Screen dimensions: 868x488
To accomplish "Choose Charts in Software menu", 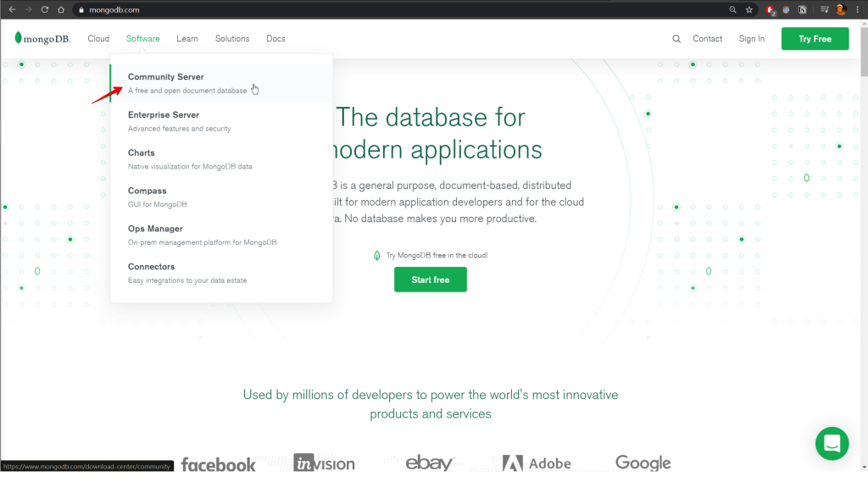I will [x=221, y=159].
